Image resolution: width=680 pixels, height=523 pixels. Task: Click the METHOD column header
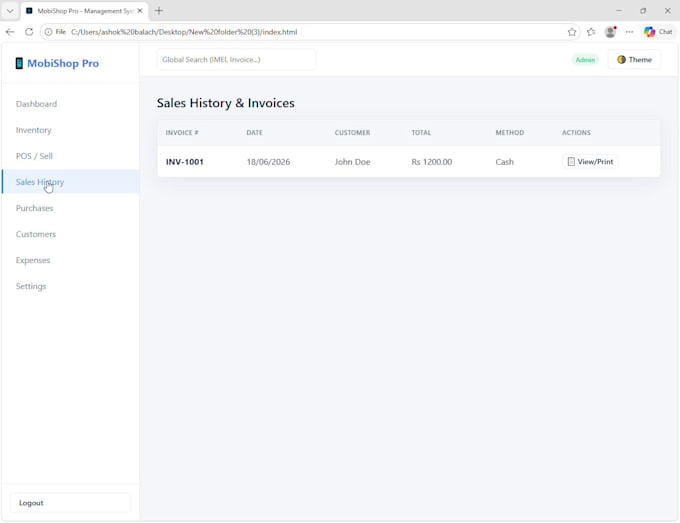pos(510,133)
